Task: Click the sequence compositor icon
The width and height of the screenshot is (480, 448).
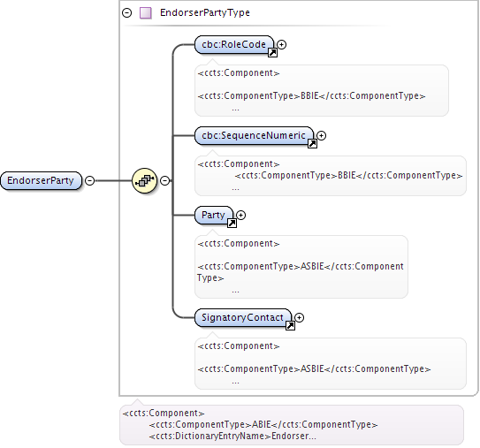Action: (x=144, y=180)
